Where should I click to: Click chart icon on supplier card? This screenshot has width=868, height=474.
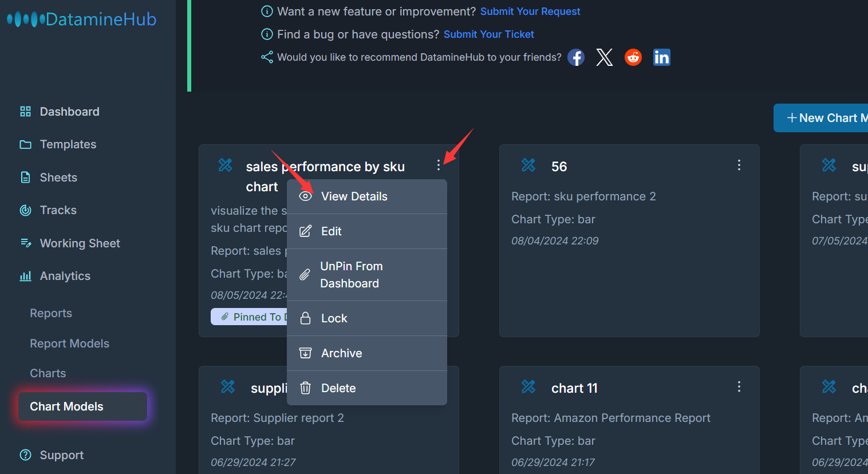[228, 386]
